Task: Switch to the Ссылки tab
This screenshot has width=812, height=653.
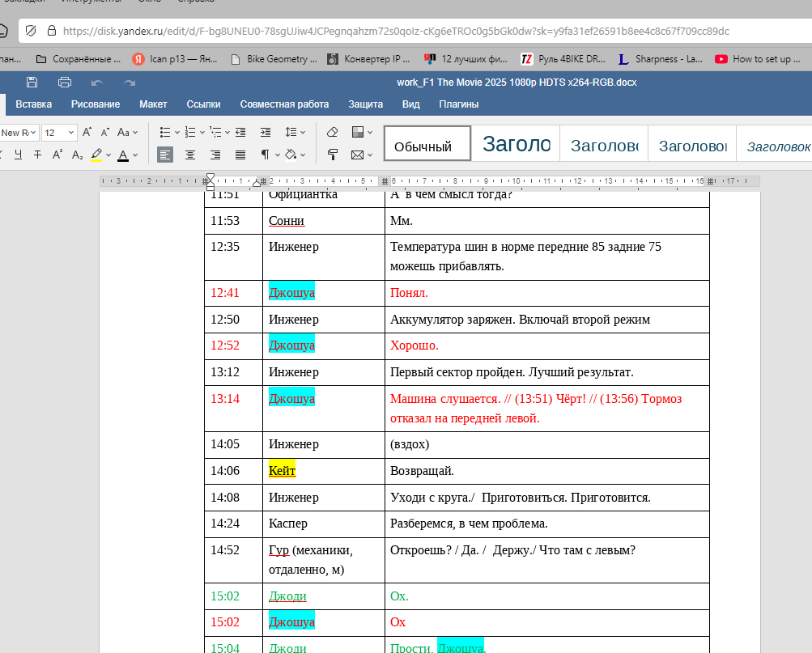Action: (203, 104)
